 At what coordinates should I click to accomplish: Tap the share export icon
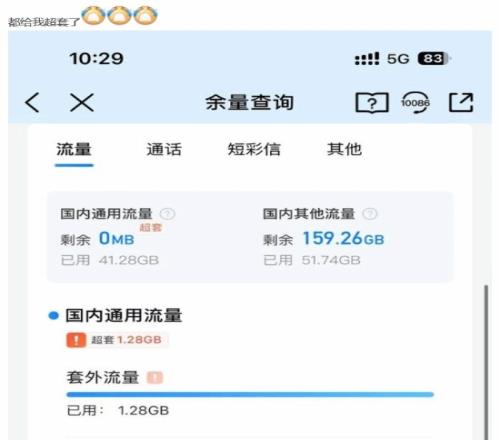click(461, 102)
